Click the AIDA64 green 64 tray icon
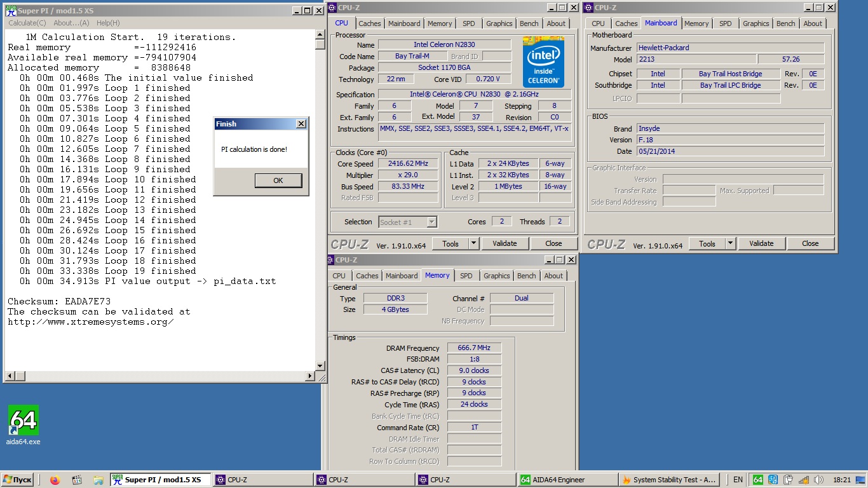Screen dimensions: 868x488 tap(757, 480)
